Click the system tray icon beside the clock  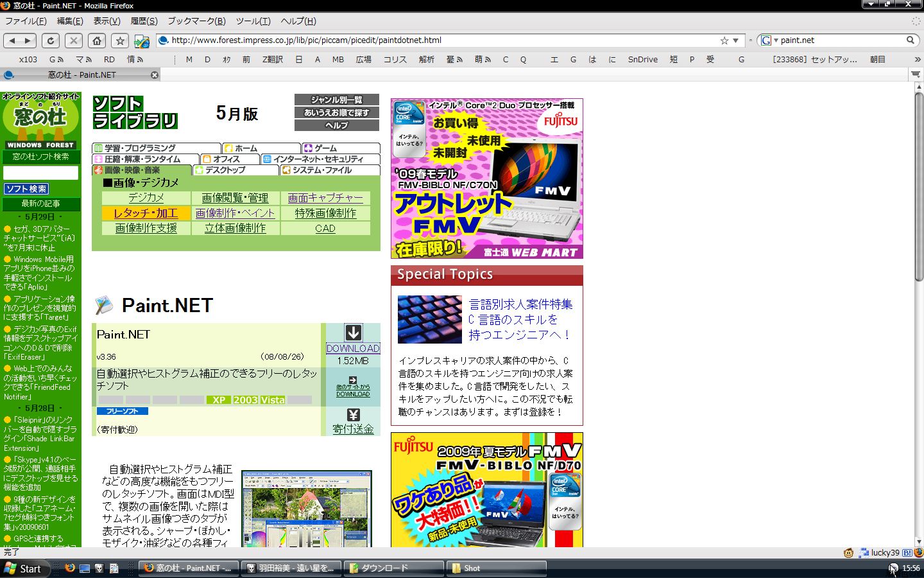pyautogui.click(x=893, y=568)
